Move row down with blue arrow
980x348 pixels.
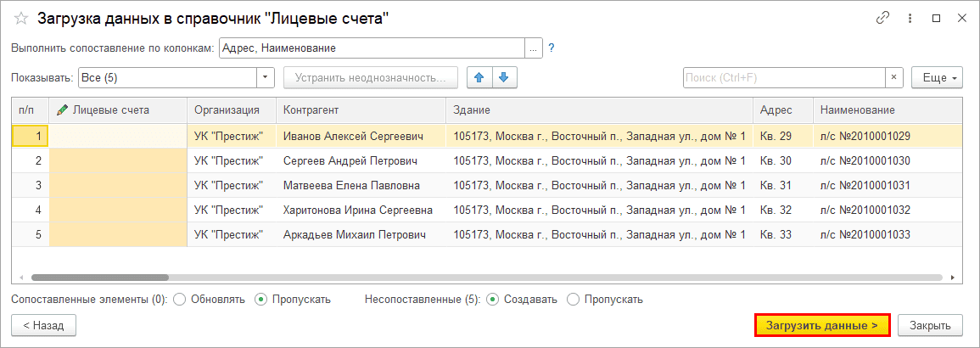point(504,78)
